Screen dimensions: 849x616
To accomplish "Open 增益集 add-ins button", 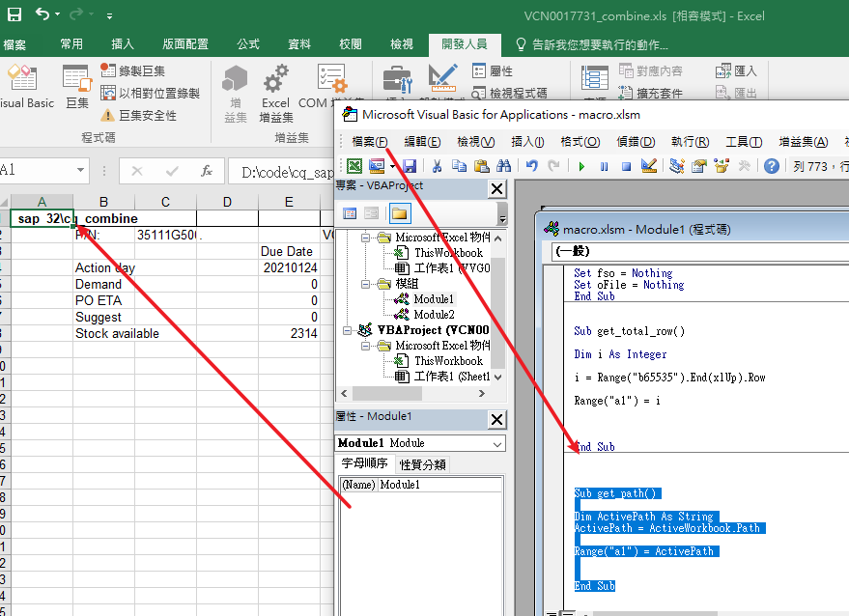I will click(x=235, y=94).
